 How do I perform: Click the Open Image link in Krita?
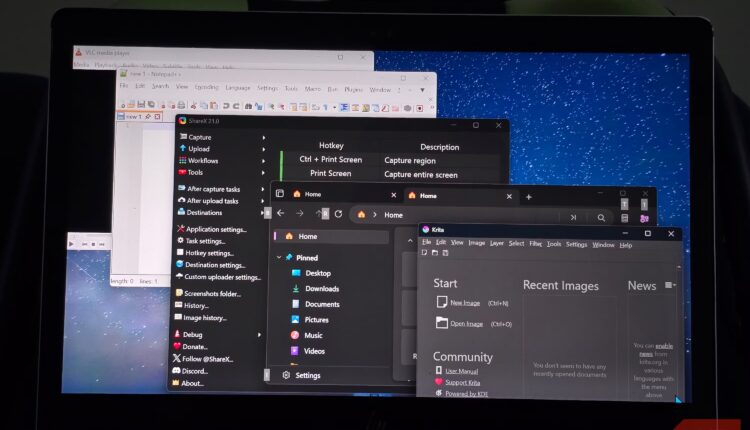point(466,324)
